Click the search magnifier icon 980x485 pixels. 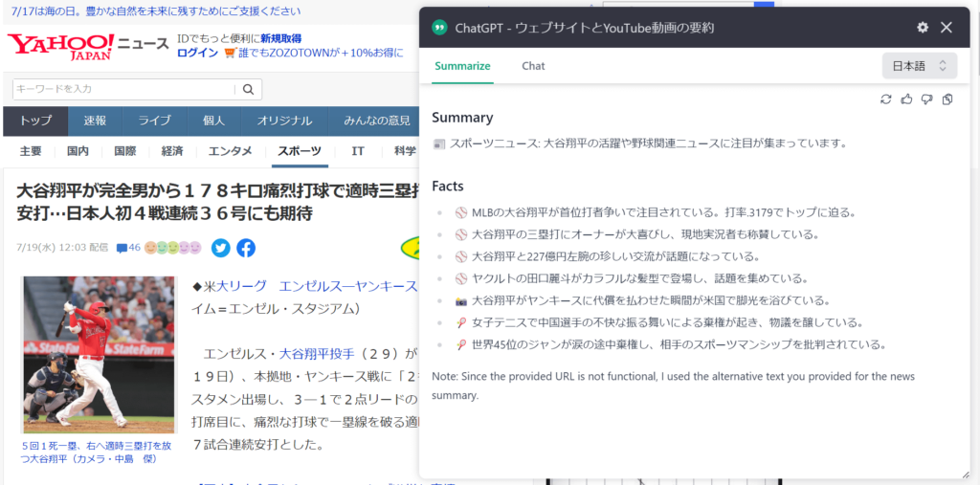248,89
